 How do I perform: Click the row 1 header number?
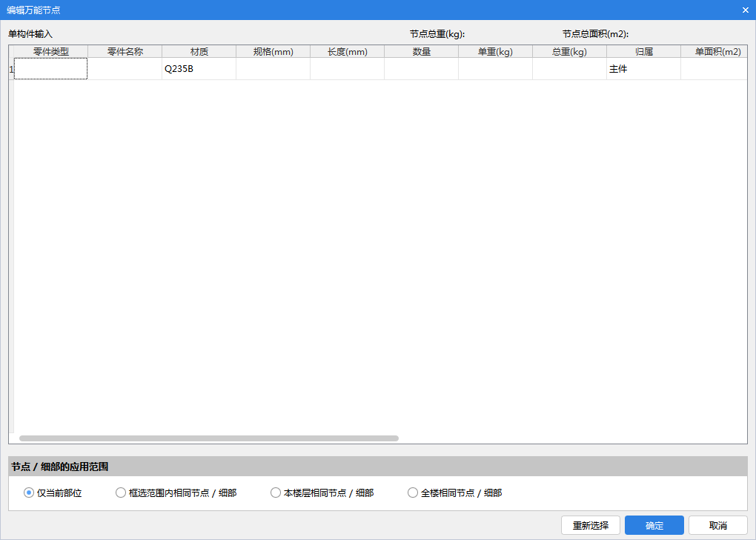click(12, 69)
